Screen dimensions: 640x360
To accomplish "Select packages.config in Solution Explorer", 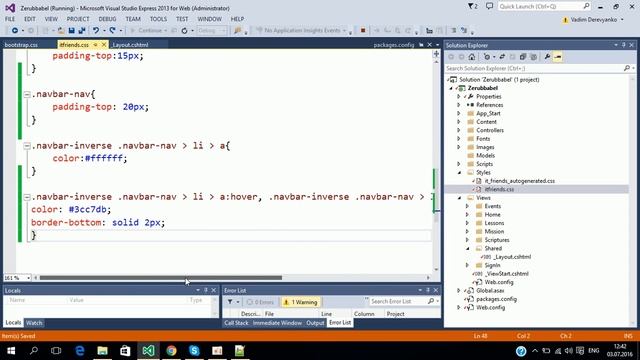I will coord(496,299).
